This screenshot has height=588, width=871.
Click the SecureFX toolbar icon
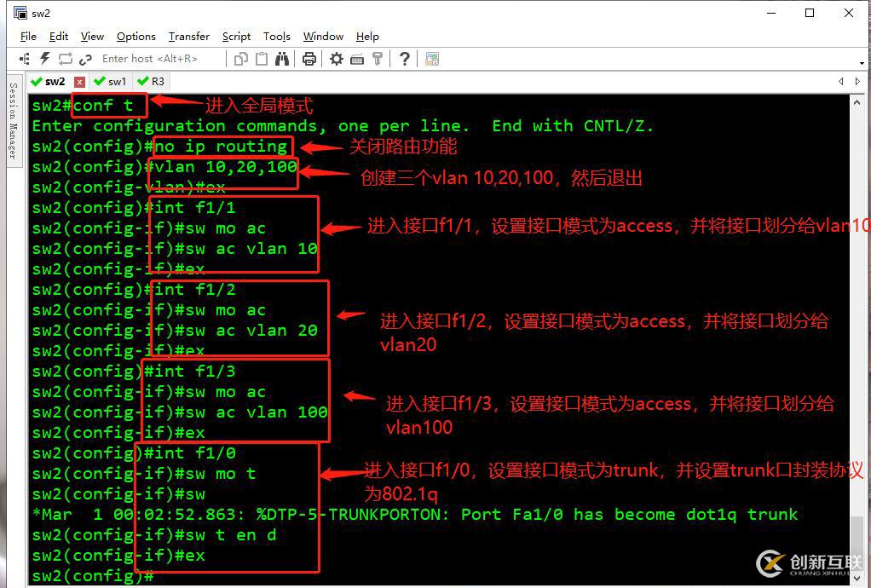click(x=432, y=58)
